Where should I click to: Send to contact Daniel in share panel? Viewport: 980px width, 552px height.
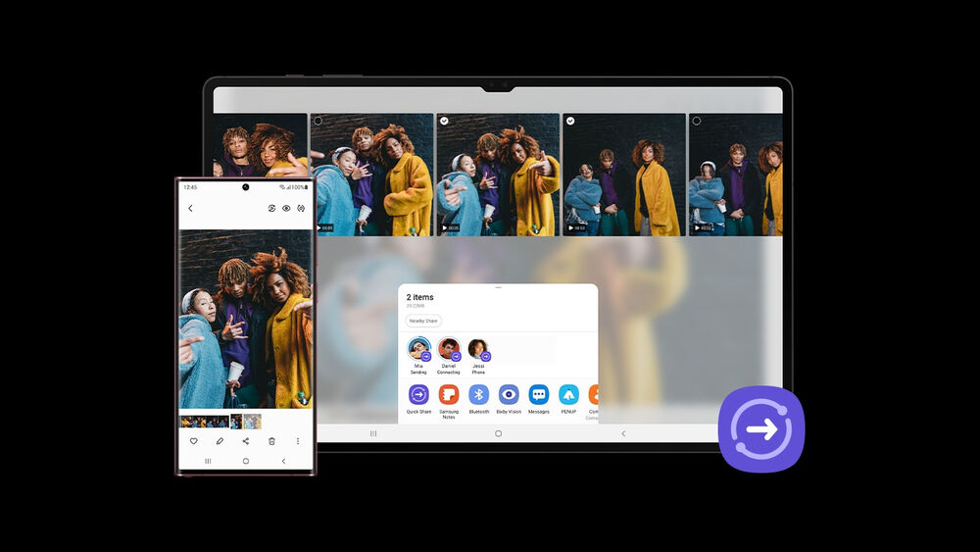[x=449, y=349]
